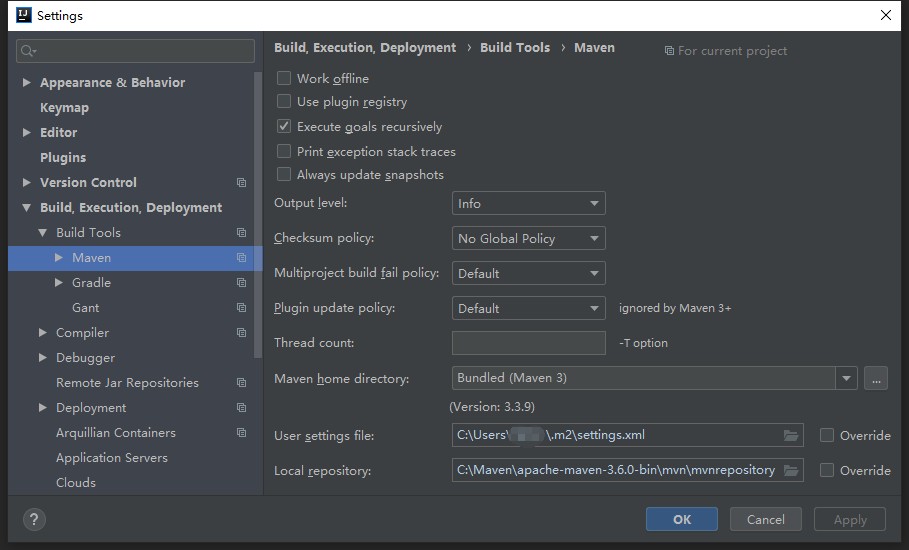The height and width of the screenshot is (550, 909).
Task: Open help via the question mark icon
Action: point(34,519)
